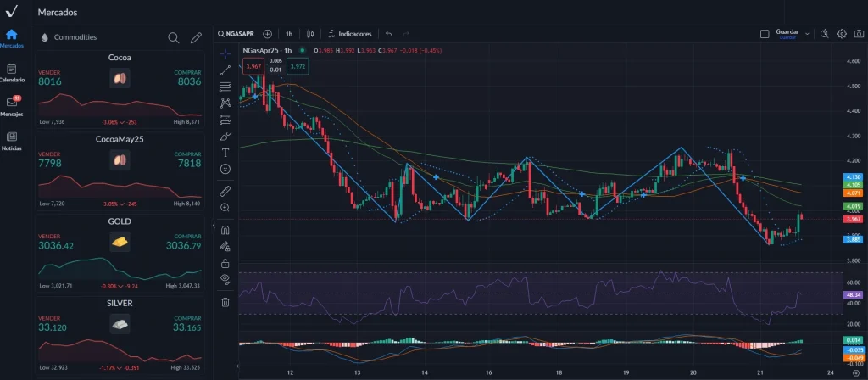The image size is (868, 380).
Task: Open the CocoaMay25 cocoa bean icon
Action: tap(120, 160)
